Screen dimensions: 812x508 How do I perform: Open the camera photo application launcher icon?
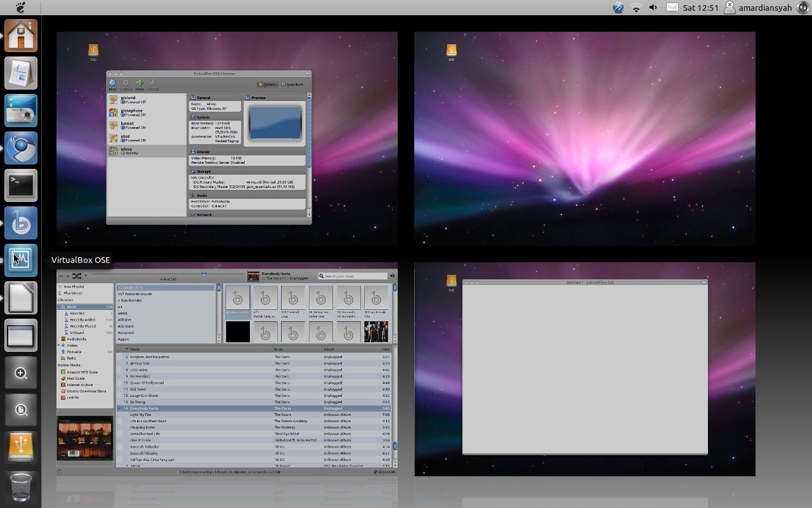click(21, 110)
